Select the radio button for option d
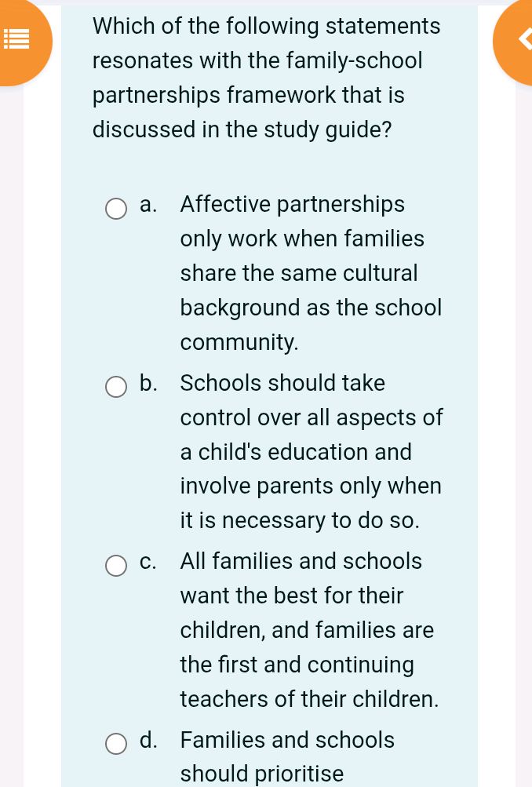Viewport: 532px width, 787px height. pos(116,744)
